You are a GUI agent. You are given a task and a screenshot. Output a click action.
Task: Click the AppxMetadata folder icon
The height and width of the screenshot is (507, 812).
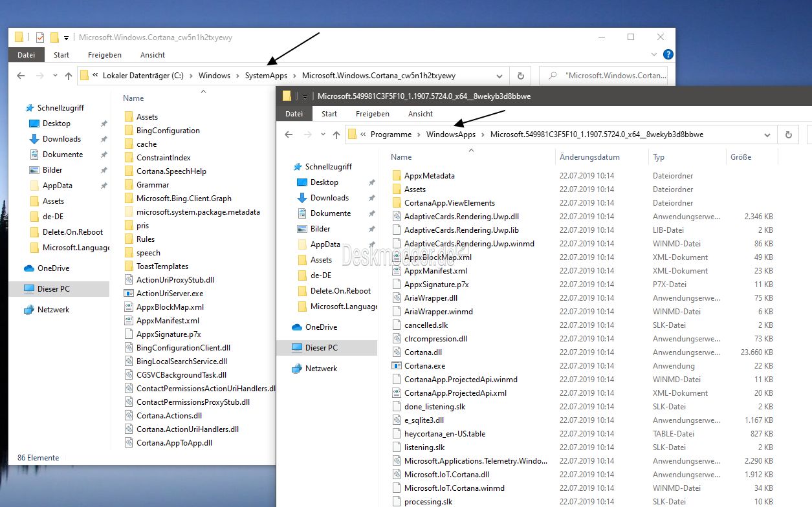pos(397,176)
